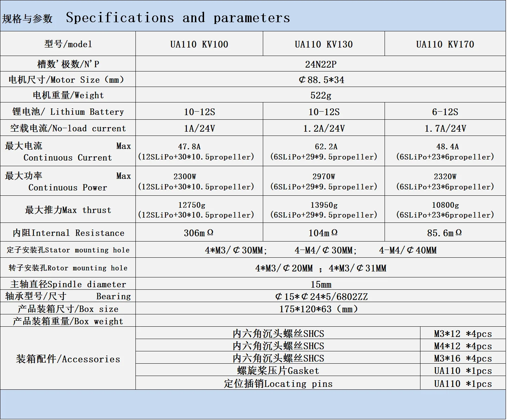Click the SHCS name beside "M4*12 *4pcs"
Screen dimensions: 507x420
[278, 346]
